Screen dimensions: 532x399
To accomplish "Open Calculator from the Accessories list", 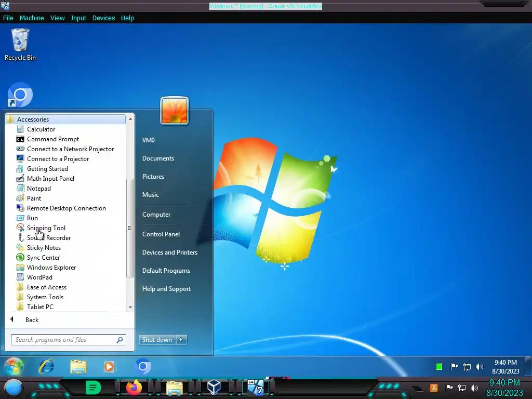I will [x=41, y=129].
